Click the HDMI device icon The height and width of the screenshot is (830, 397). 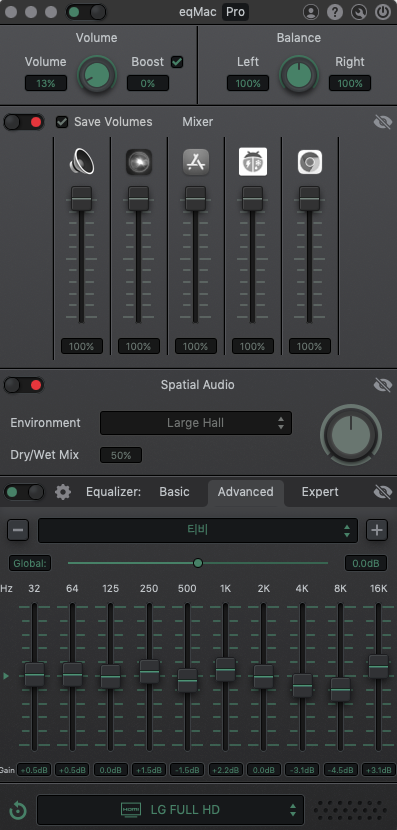point(131,810)
